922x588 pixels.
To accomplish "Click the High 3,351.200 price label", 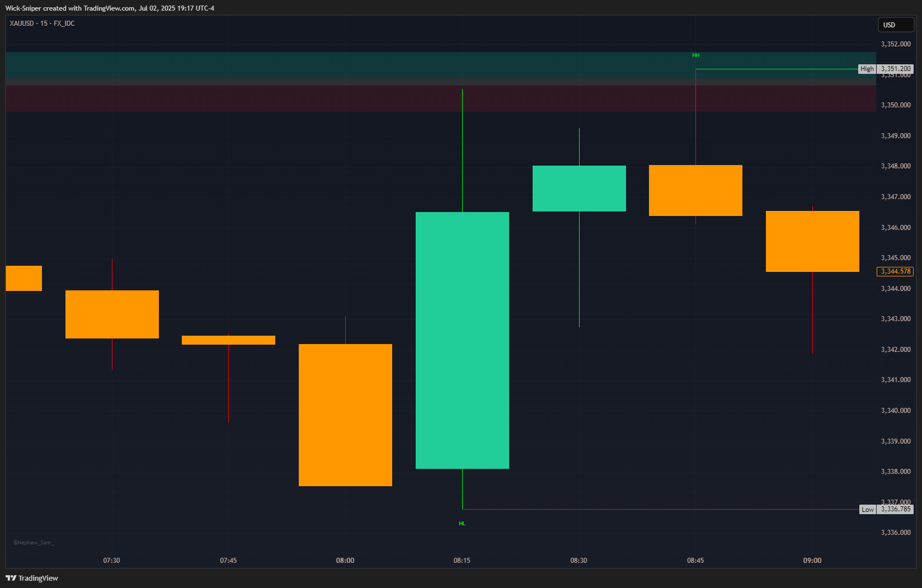I will tap(886, 69).
